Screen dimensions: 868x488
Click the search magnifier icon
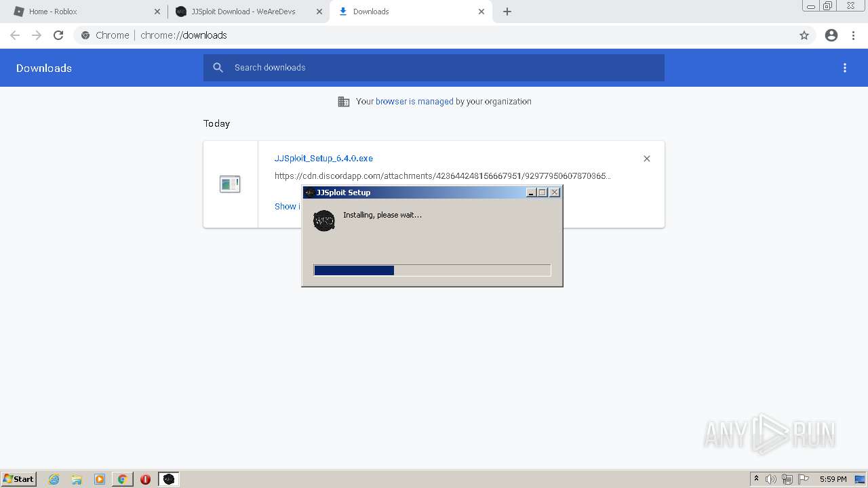coord(218,68)
